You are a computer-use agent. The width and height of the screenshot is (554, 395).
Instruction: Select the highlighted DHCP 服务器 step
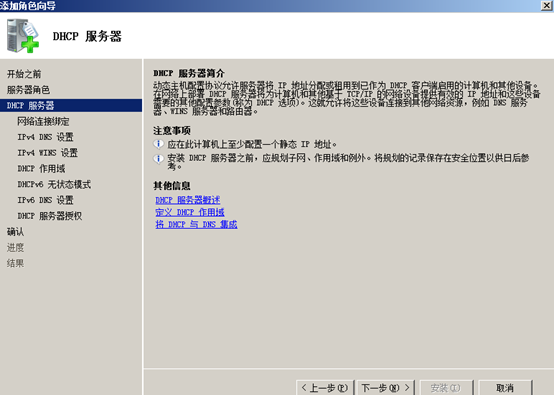click(71, 106)
